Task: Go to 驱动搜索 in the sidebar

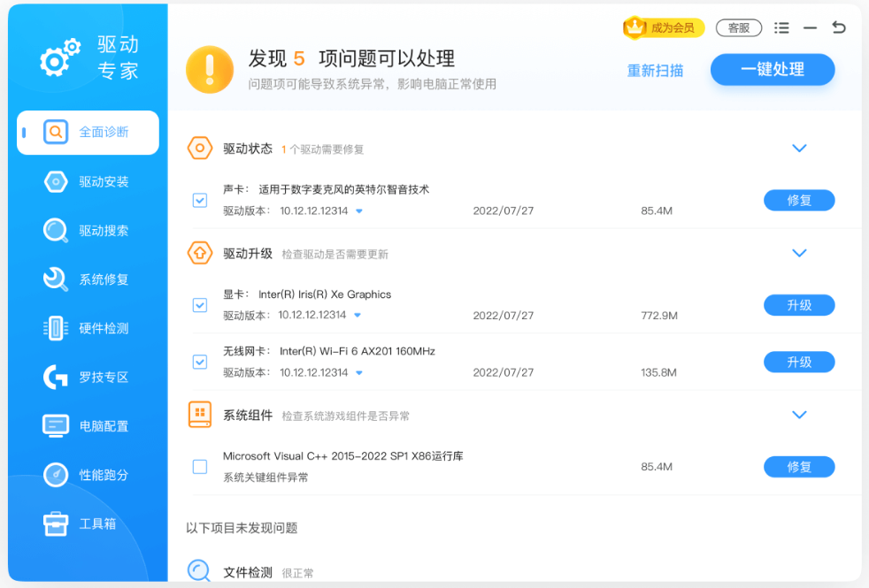Action: pyautogui.click(x=88, y=230)
